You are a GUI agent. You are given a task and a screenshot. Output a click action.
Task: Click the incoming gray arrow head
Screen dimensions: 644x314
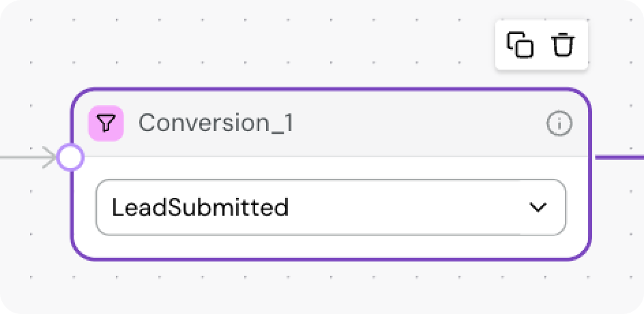pyautogui.click(x=50, y=158)
